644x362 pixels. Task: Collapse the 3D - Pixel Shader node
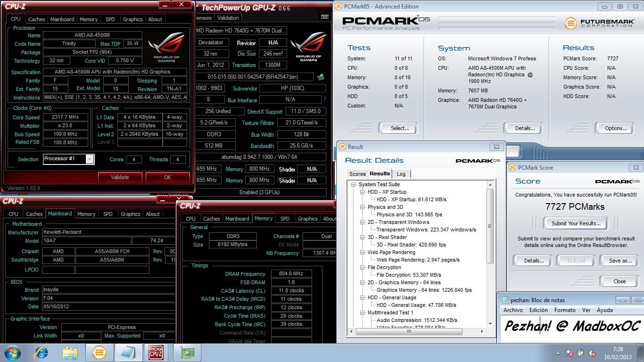tap(362, 237)
